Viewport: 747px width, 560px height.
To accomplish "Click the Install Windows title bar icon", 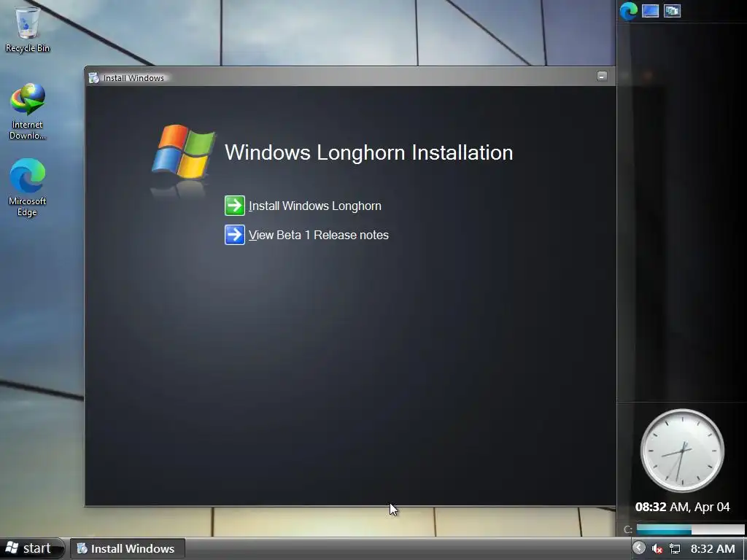I will [x=94, y=77].
